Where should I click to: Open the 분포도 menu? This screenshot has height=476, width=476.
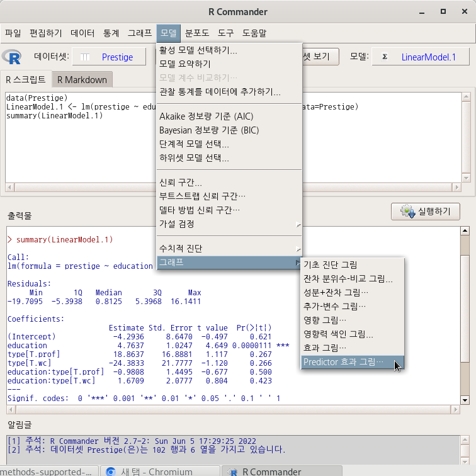197,33
